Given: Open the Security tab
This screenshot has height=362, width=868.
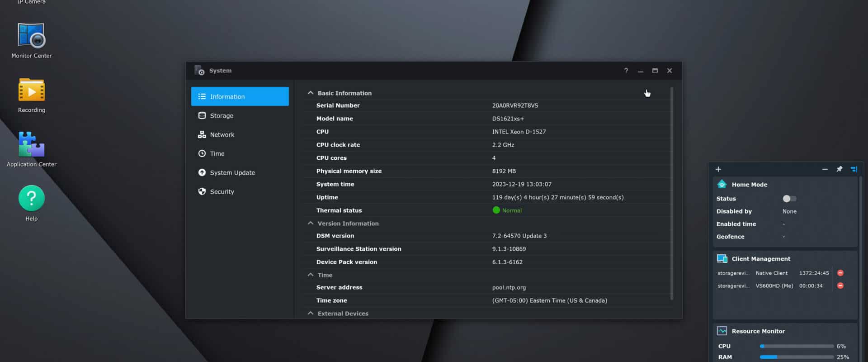Looking at the screenshot, I should click(240, 191).
